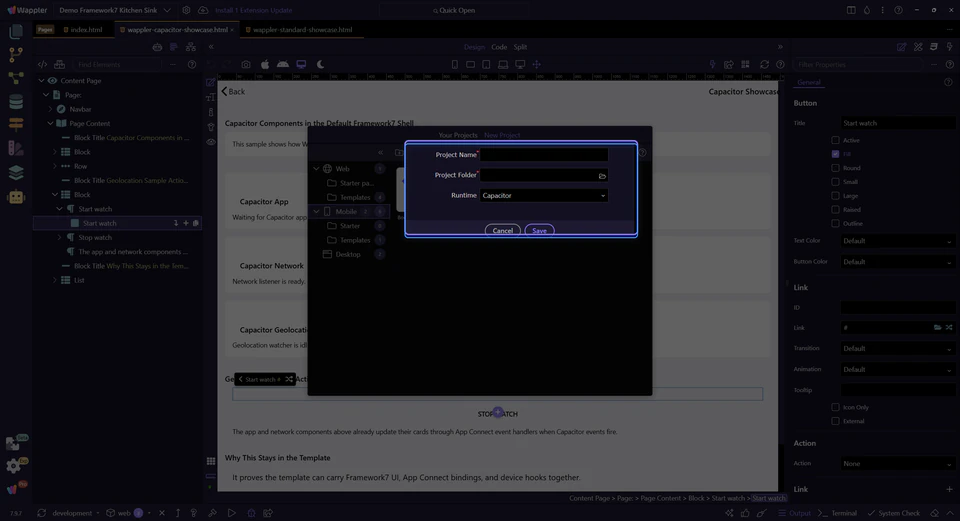The width and height of the screenshot is (960, 521).
Task: Click in the Project Name field
Action: (x=544, y=155)
